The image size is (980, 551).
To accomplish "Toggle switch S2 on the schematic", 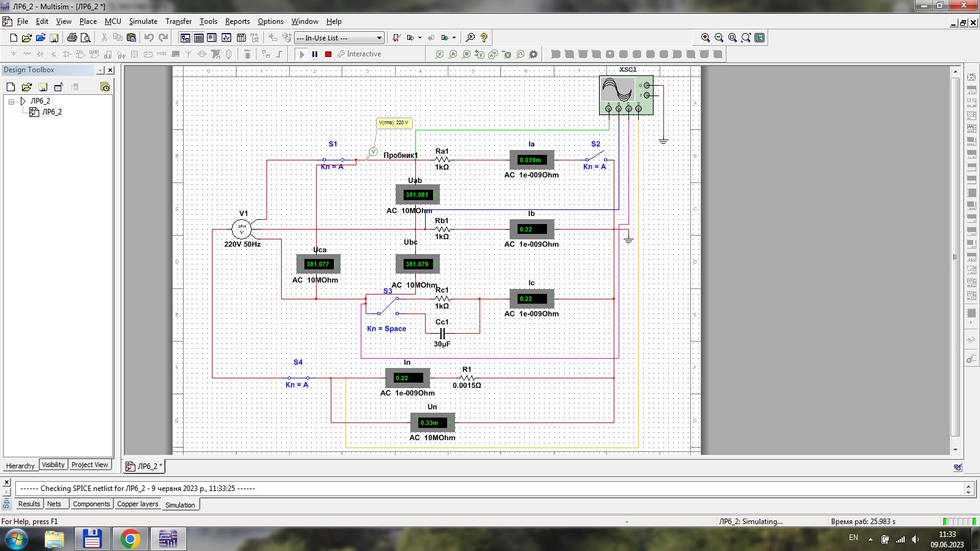I will click(x=596, y=156).
